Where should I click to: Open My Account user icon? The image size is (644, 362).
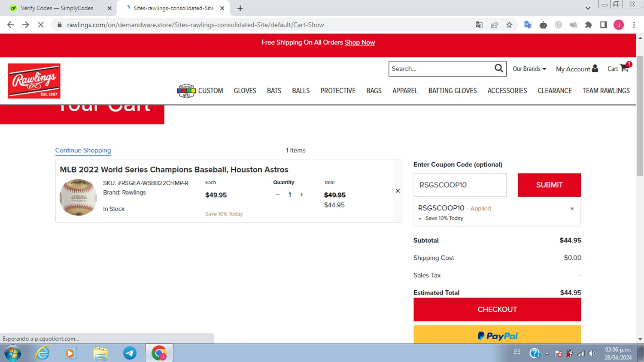[595, 68]
